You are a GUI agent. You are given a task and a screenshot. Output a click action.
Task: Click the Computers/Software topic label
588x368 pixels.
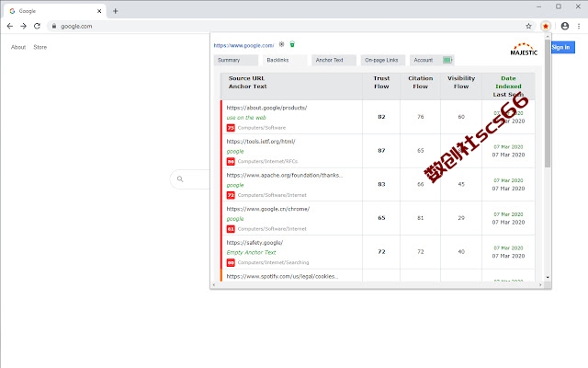(x=262, y=128)
